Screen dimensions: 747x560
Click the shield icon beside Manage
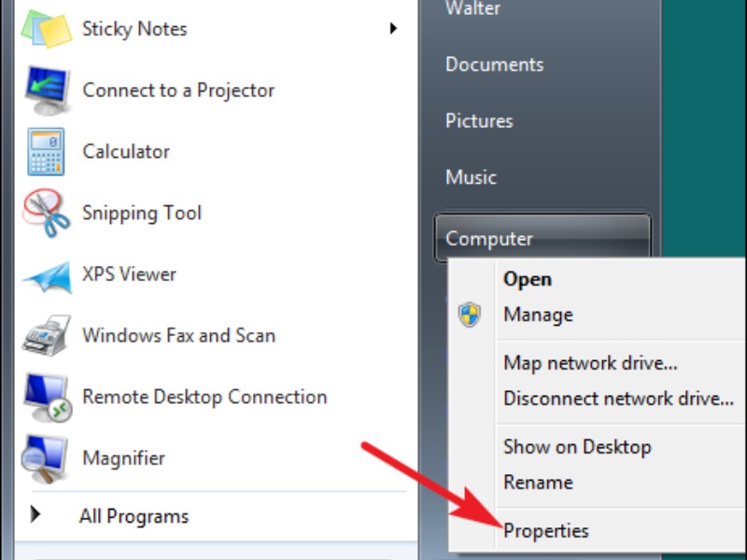470,315
